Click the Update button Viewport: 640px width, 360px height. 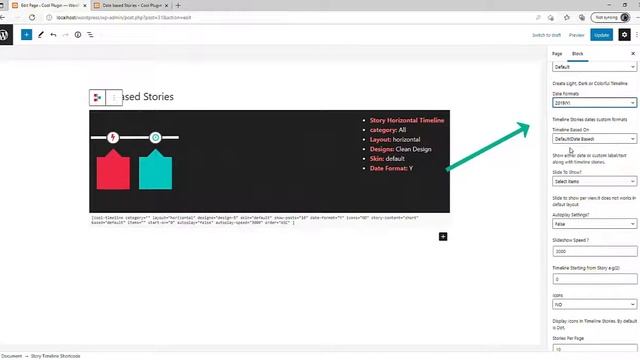(x=601, y=35)
